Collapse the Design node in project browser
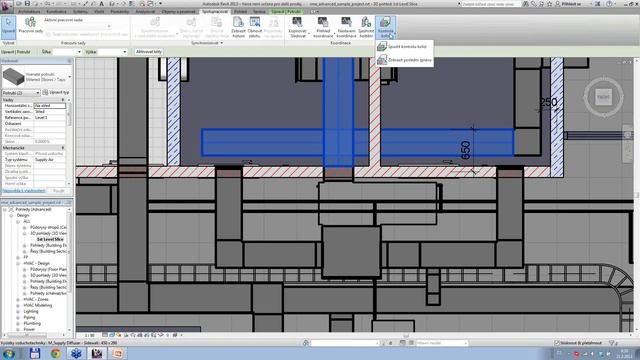The image size is (640, 360). click(x=12, y=215)
